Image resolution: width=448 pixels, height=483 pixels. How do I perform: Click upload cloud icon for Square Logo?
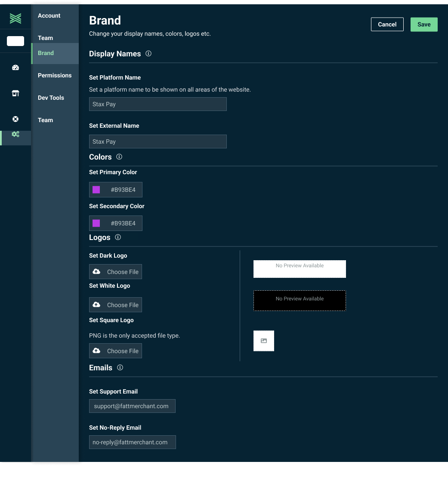click(96, 351)
